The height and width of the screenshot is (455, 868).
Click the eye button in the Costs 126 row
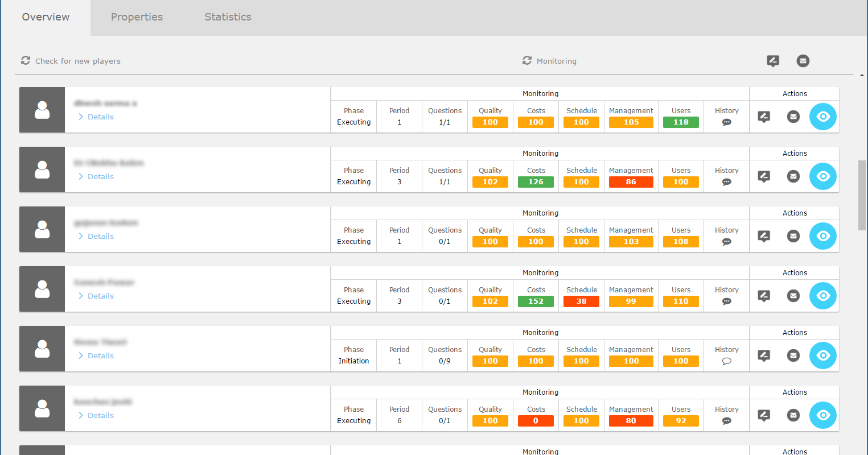tap(823, 176)
